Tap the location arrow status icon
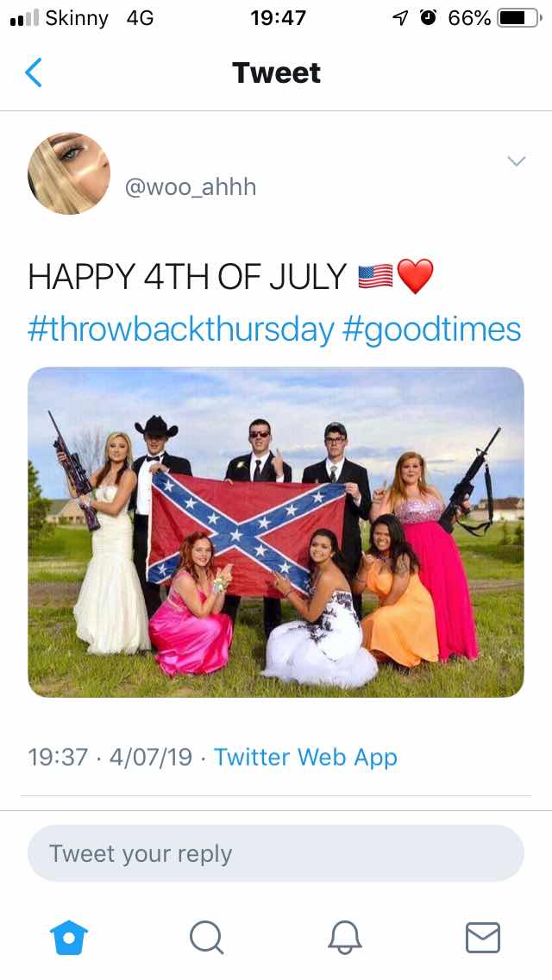 [x=400, y=18]
